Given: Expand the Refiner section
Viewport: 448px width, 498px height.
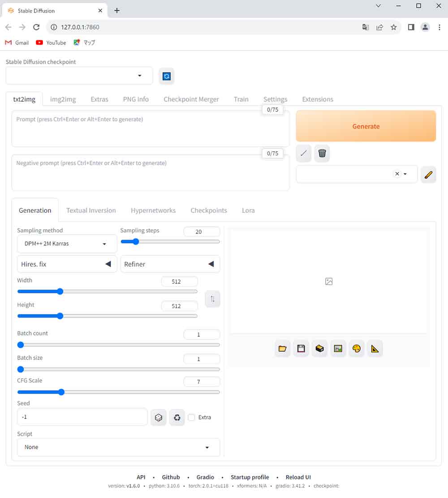Looking at the screenshot, I should [170, 264].
